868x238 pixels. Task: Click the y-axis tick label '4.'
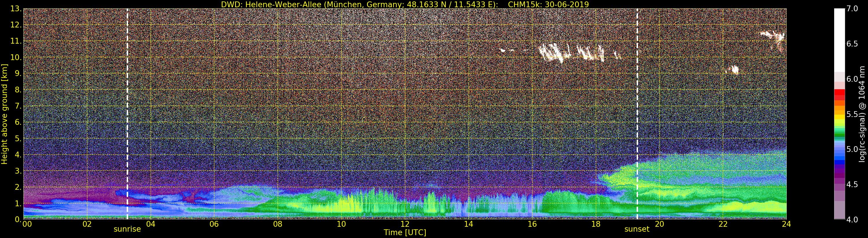[18, 155]
